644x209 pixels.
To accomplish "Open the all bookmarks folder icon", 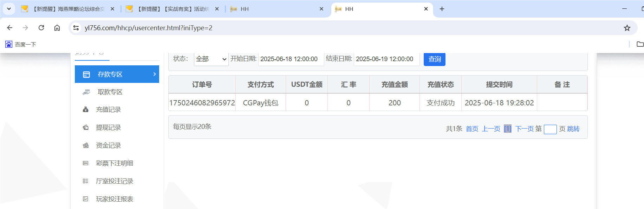I will click(x=640, y=44).
